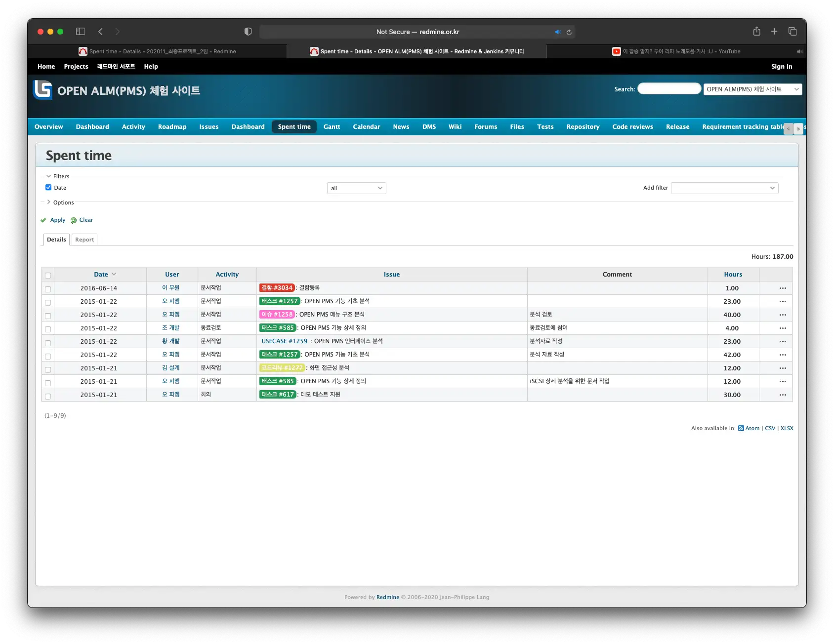
Task: Check the 2016-06-14 row checkbox
Action: coord(48,289)
